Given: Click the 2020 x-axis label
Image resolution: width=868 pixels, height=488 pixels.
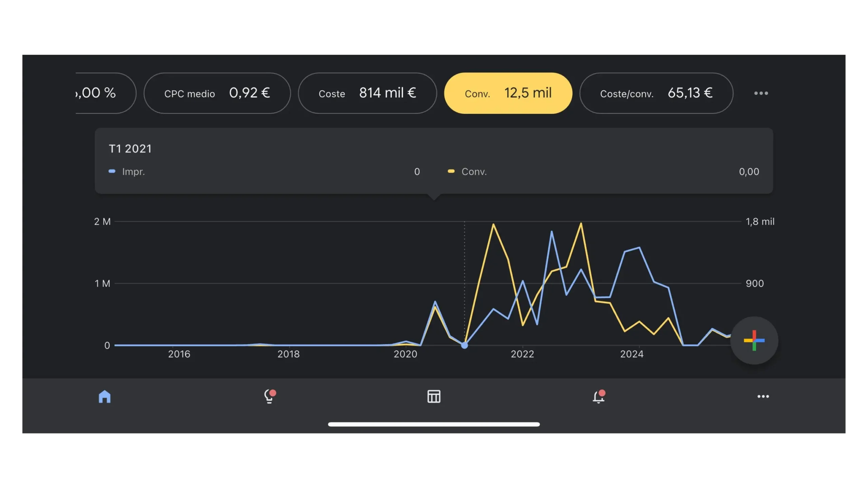Looking at the screenshot, I should (405, 354).
